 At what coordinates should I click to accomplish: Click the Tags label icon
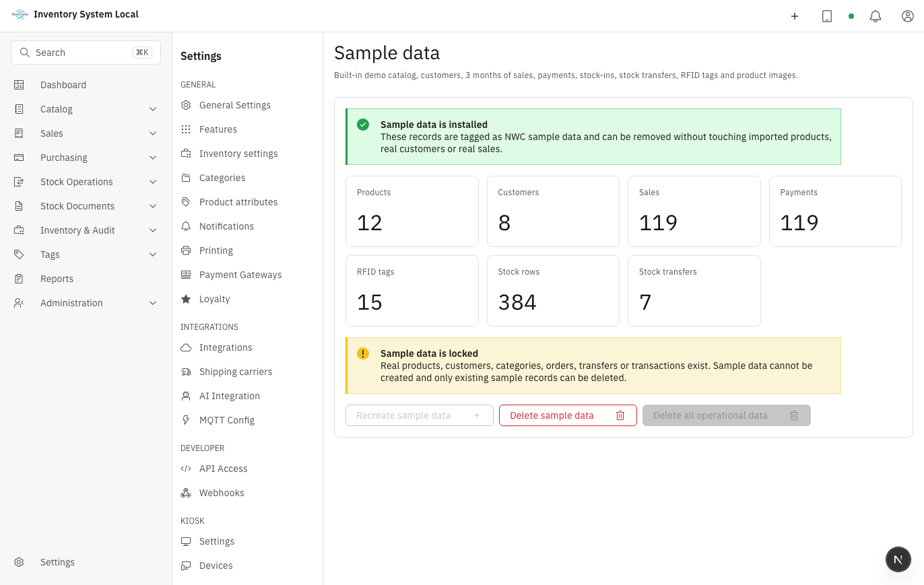tap(19, 254)
